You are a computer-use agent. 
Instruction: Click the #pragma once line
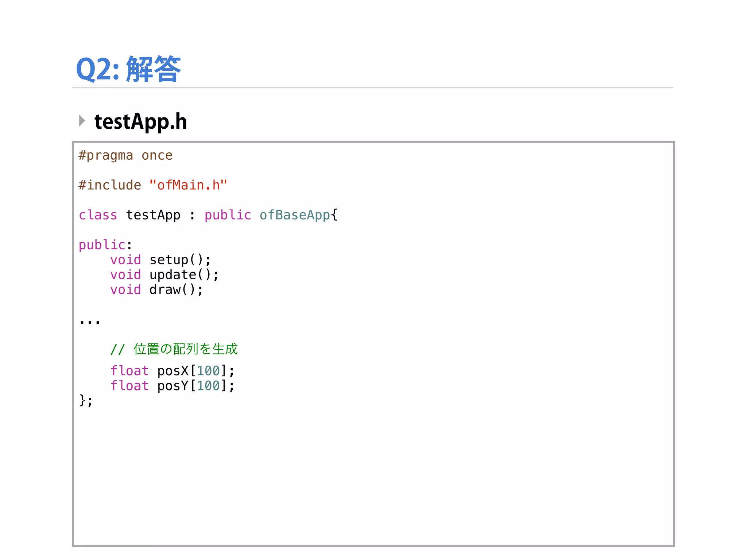point(125,155)
